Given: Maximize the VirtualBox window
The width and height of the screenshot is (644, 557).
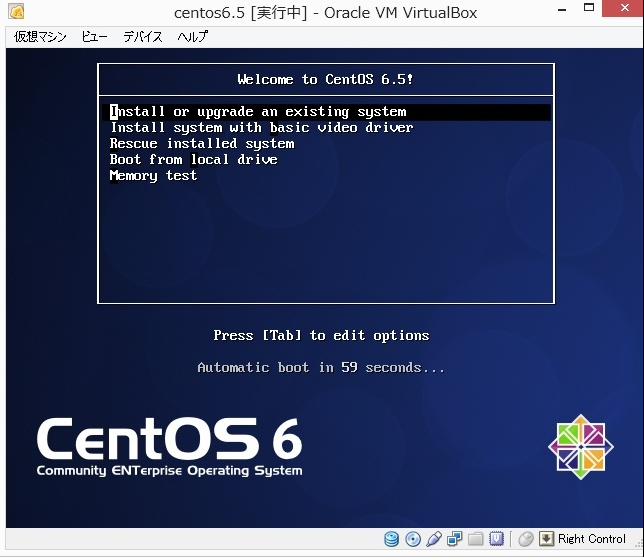Looking at the screenshot, I should tap(589, 7).
